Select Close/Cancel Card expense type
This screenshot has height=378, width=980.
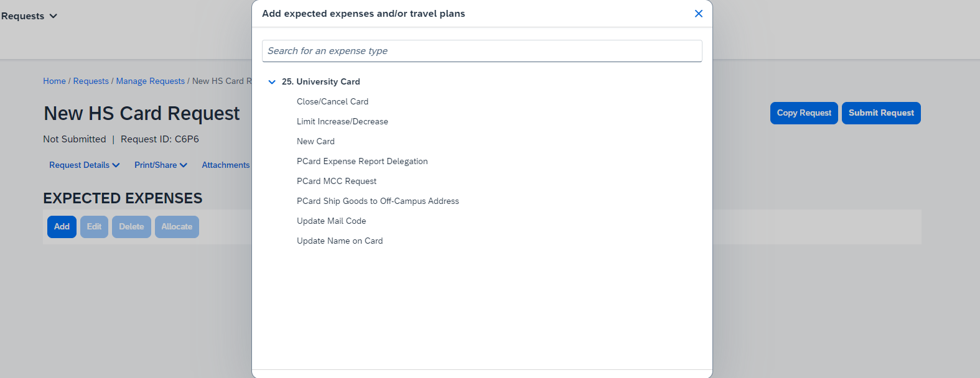(332, 102)
